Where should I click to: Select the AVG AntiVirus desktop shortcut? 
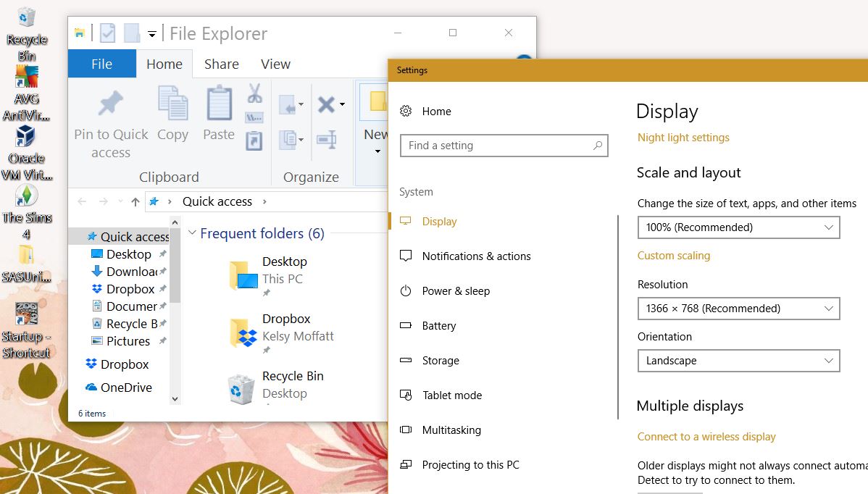click(26, 77)
